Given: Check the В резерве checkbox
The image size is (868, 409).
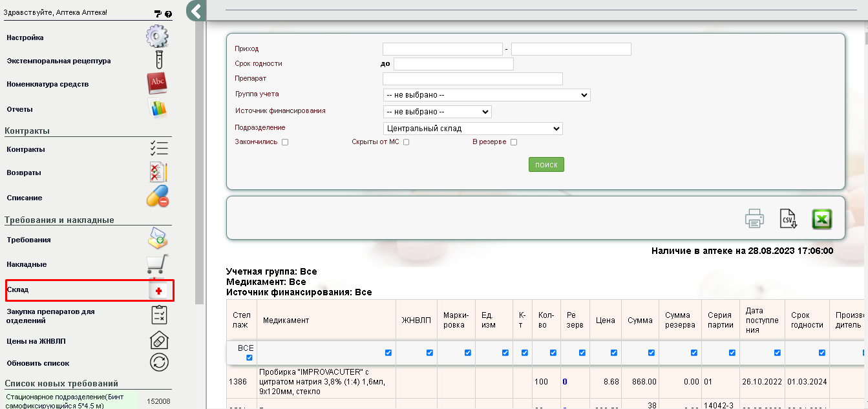Looking at the screenshot, I should (x=514, y=142).
